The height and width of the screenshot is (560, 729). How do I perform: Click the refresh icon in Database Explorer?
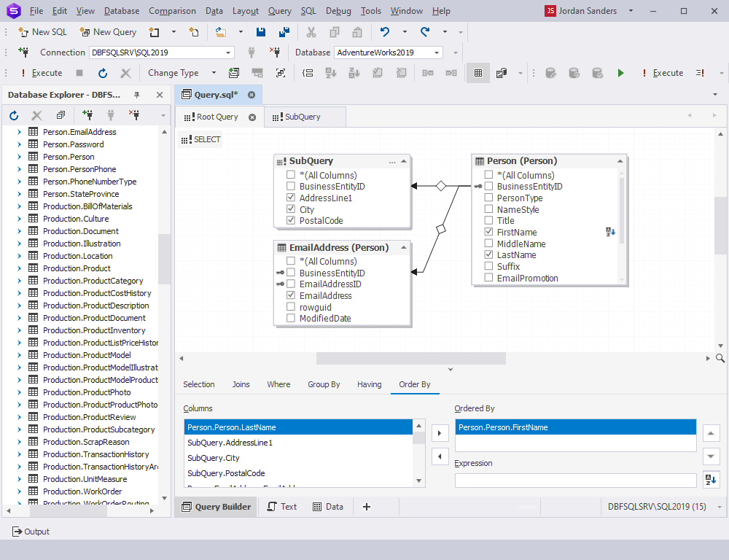[x=14, y=115]
